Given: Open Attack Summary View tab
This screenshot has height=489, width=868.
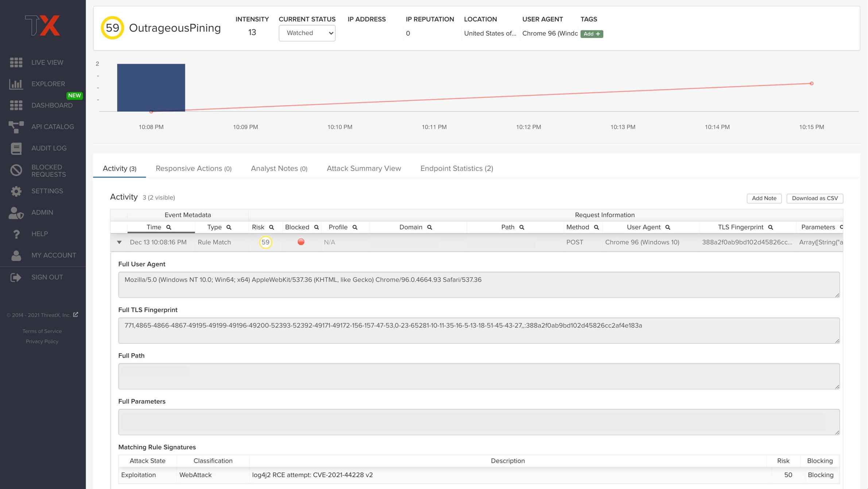Looking at the screenshot, I should (364, 169).
